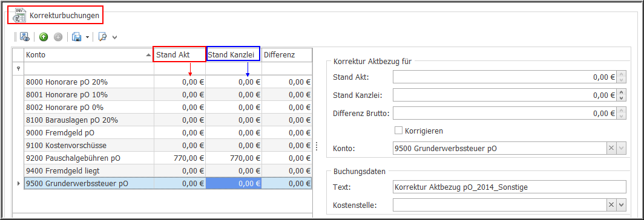Sort by the Differenz column header
644x220 pixels.
coord(287,54)
